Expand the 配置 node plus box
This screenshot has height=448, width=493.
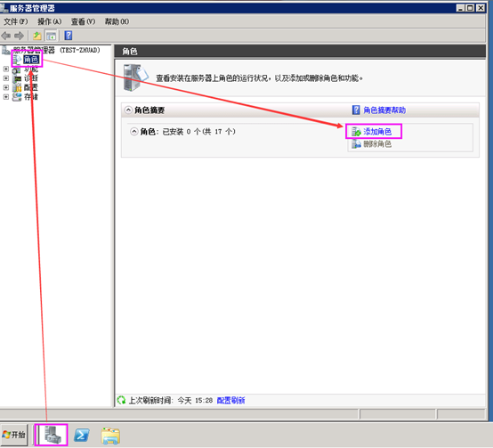pyautogui.click(x=5, y=87)
